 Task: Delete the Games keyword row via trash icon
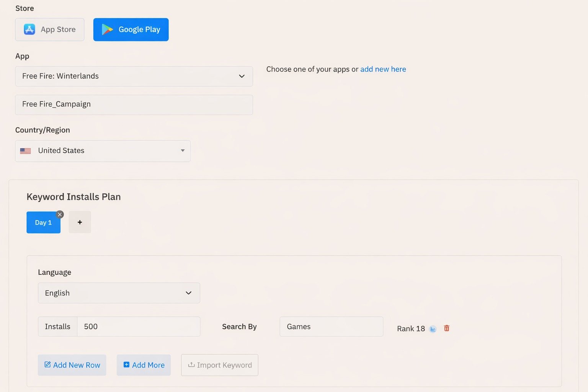[x=446, y=328]
